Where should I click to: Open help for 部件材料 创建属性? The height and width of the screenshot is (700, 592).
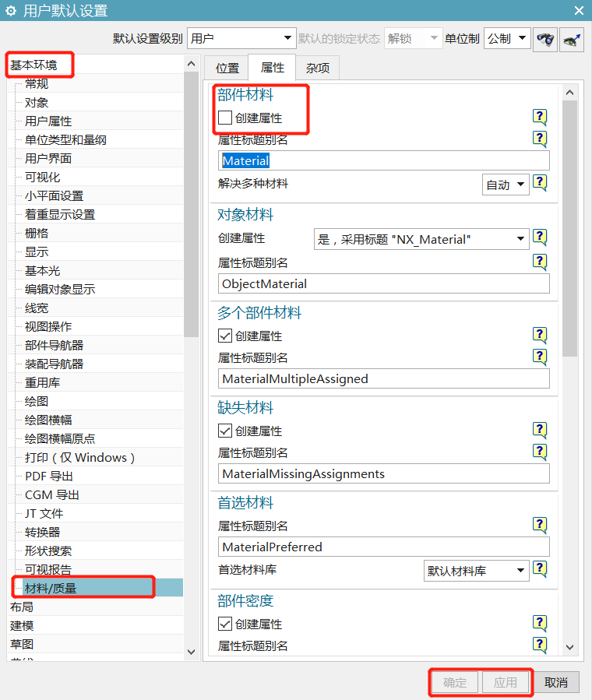point(540,118)
